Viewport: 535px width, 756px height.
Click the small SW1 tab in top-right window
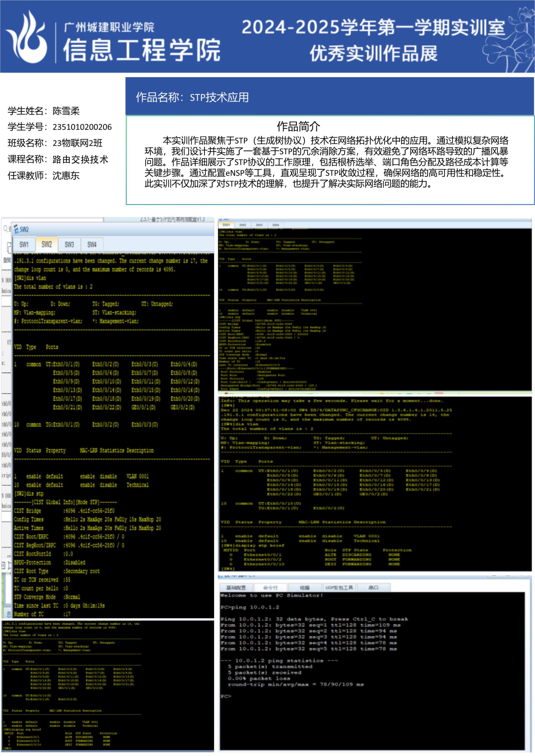point(226,225)
